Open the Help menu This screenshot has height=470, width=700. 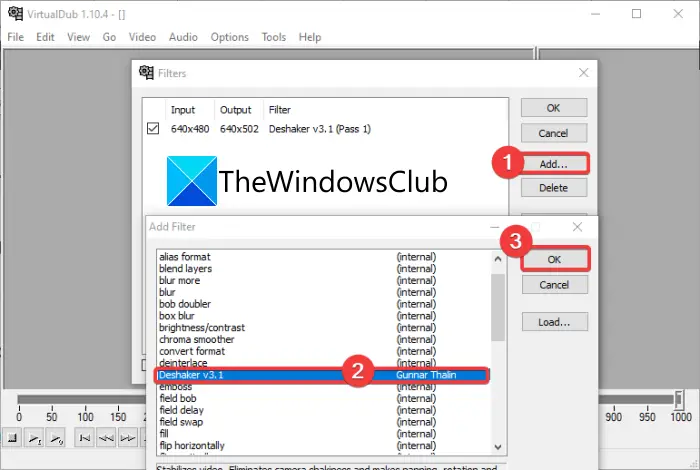click(x=310, y=37)
